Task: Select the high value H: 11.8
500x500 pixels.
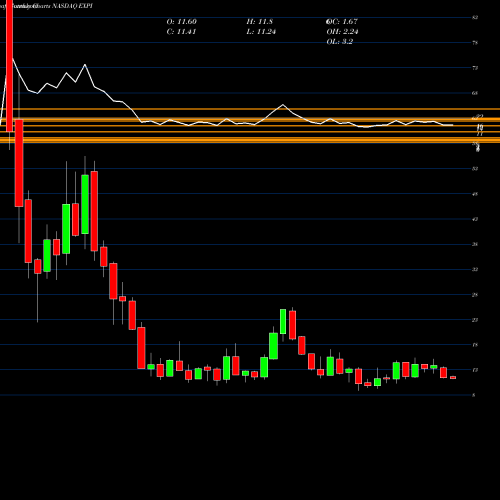Action: click(260, 22)
